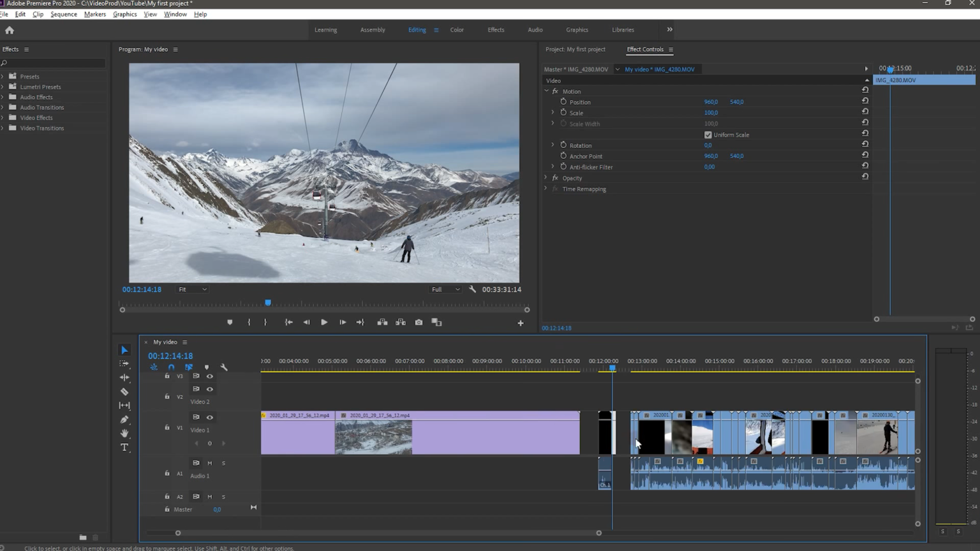The width and height of the screenshot is (980, 551).
Task: Switch to the Color workspace tab
Action: tap(457, 30)
